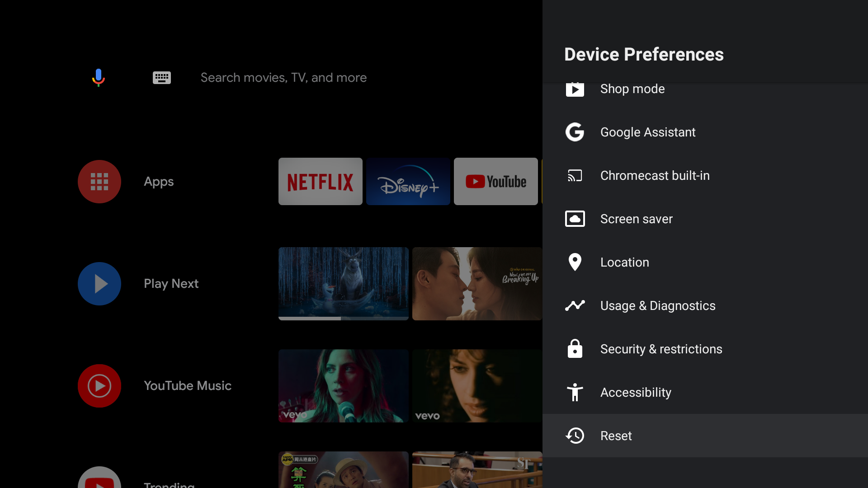This screenshot has width=868, height=488.
Task: Click the search movies text field
Action: pyautogui.click(x=283, y=78)
